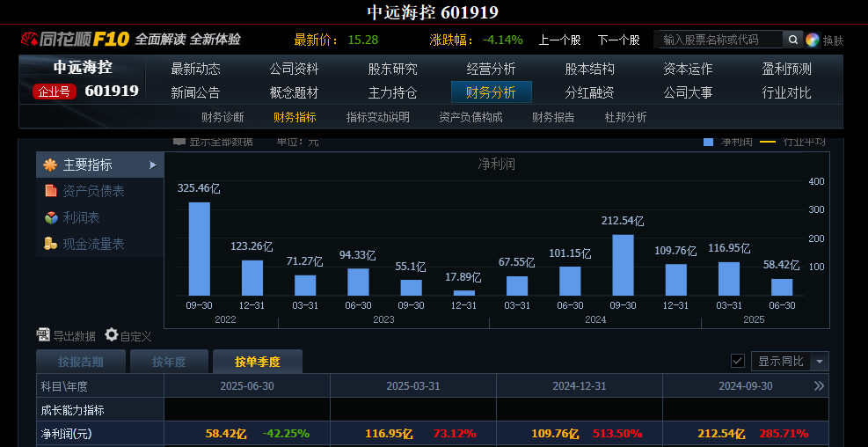Open the 显示同比 dropdown arrow
This screenshot has width=868, height=447.
point(820,362)
